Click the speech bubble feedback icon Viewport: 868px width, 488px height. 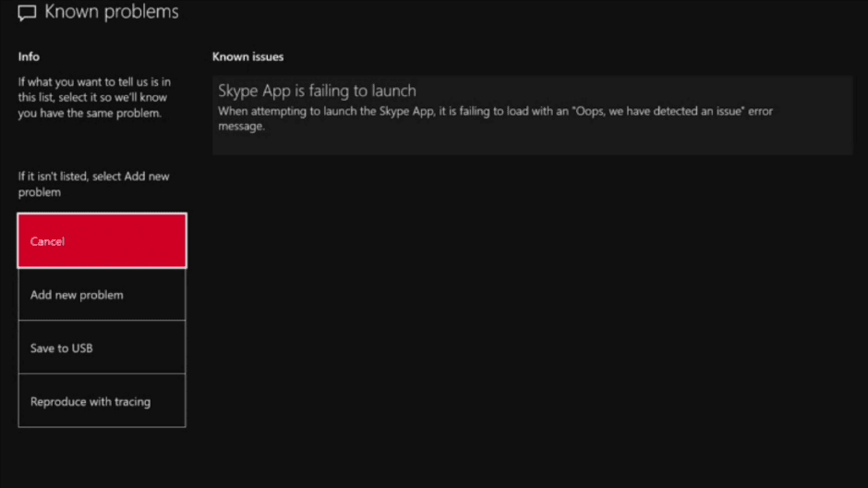[28, 13]
